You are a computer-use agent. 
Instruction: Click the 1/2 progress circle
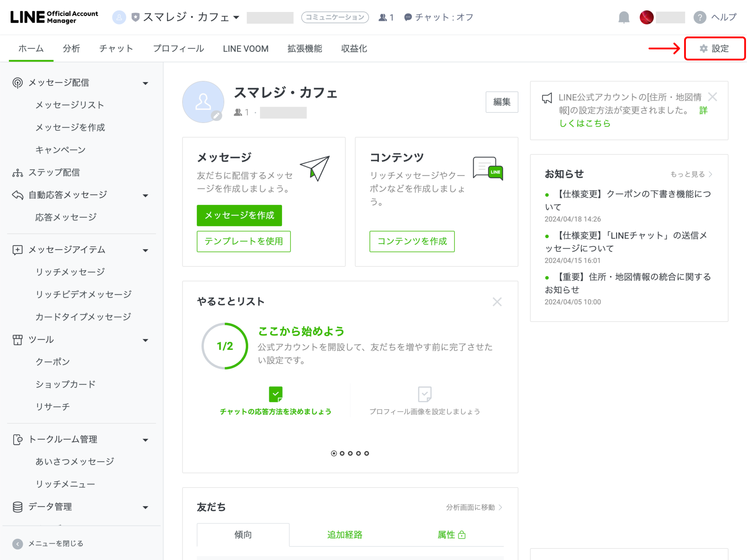[225, 346]
